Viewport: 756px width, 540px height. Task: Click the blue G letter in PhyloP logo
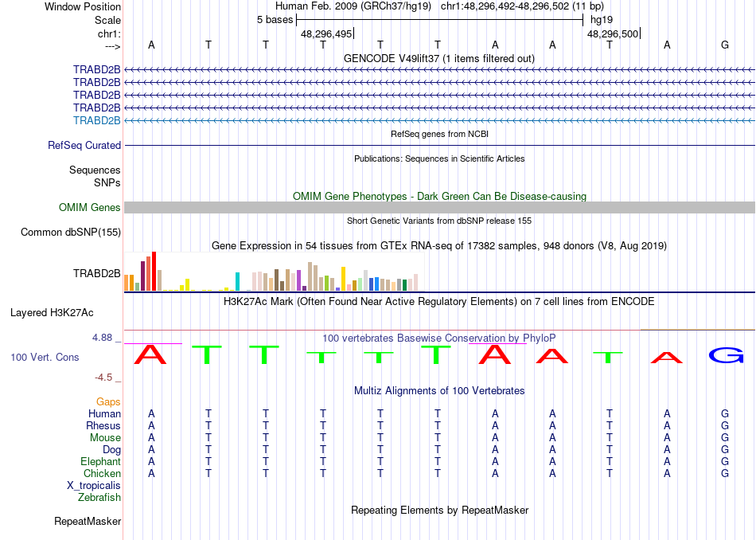726,355
